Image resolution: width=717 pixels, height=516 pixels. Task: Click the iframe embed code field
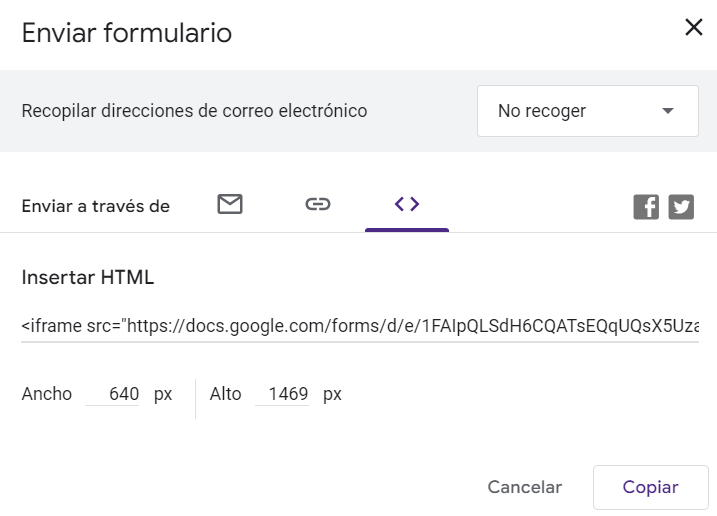pyautogui.click(x=360, y=326)
